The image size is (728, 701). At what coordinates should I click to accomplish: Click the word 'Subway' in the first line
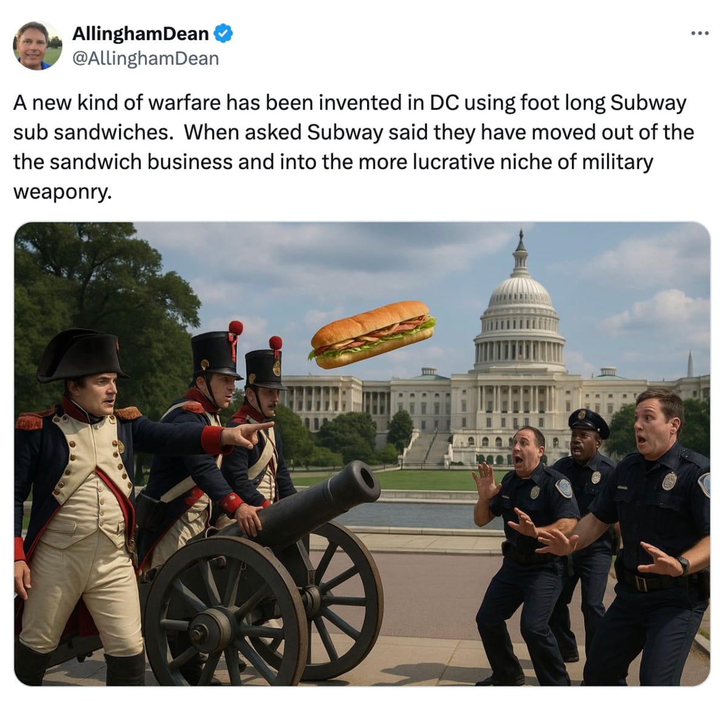click(648, 103)
